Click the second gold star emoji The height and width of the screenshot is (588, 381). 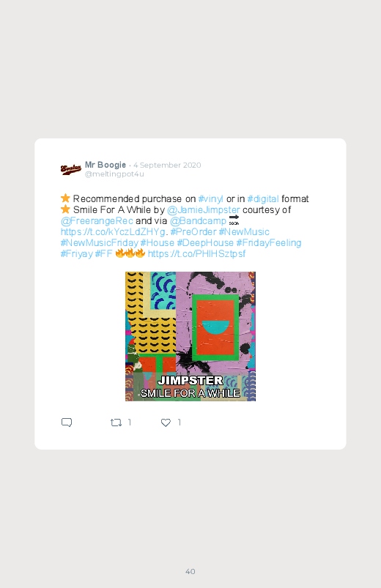(x=65, y=209)
